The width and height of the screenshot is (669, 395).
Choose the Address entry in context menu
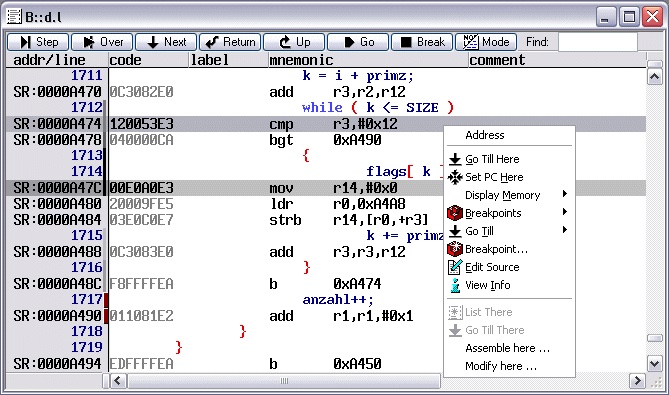tap(485, 135)
